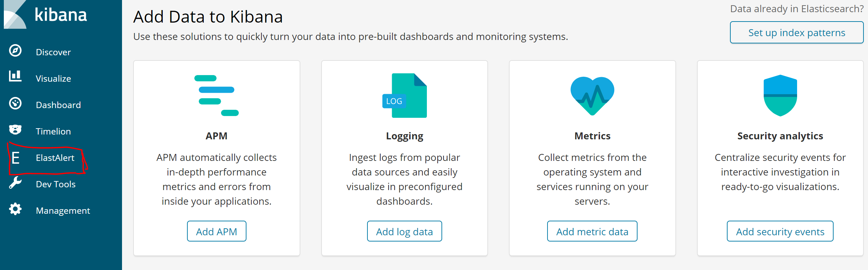Open Dev Tools via the wrench icon
This screenshot has height=270, width=868.
(x=15, y=184)
